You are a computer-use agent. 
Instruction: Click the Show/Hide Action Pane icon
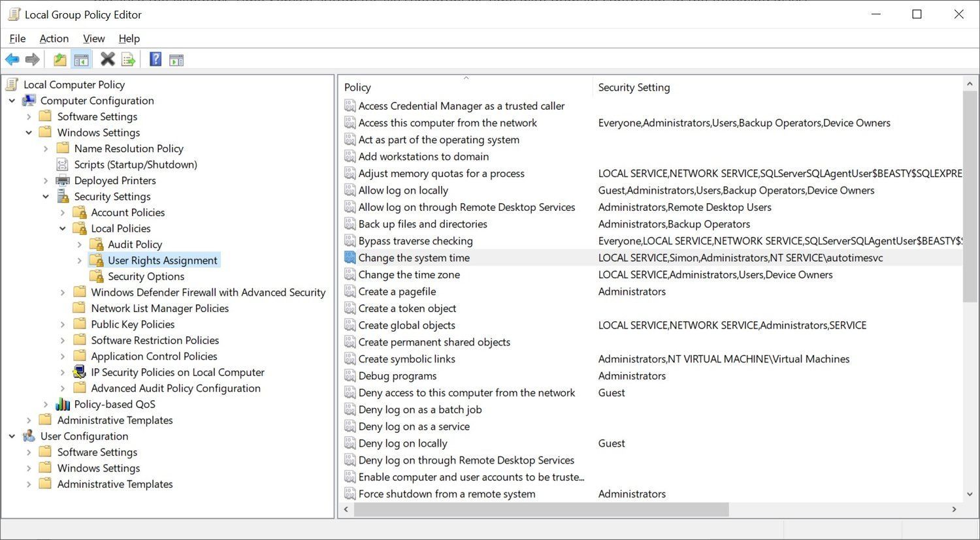[x=176, y=60]
